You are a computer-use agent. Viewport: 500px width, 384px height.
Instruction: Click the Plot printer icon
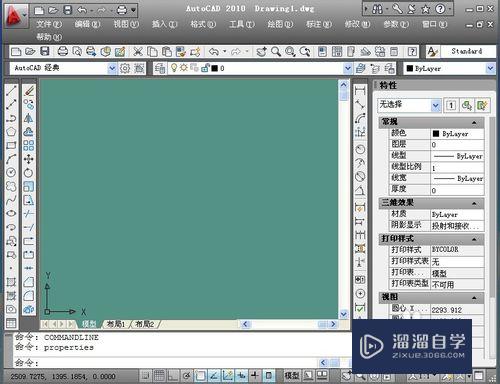tap(62, 52)
